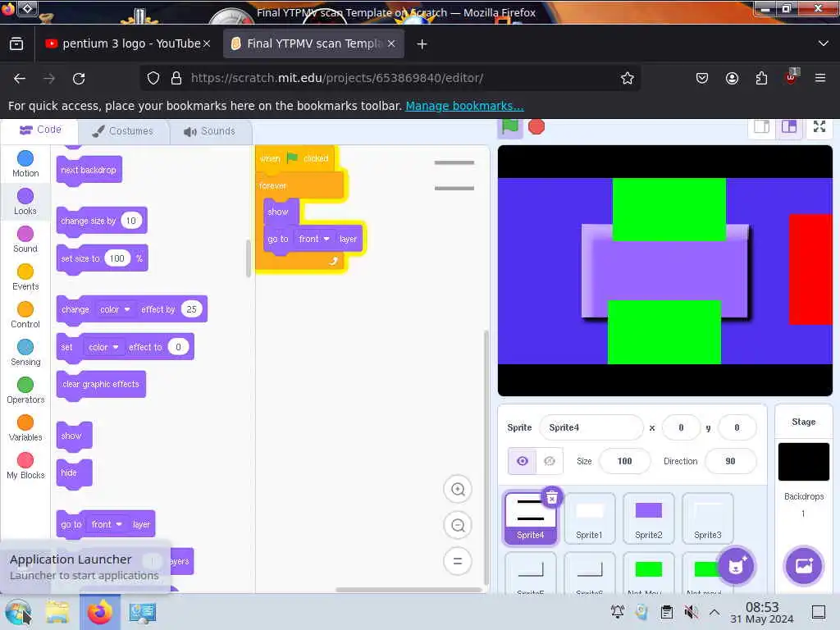Open color dropdown in change effect block
This screenshot has width=840, height=630.
coord(115,309)
